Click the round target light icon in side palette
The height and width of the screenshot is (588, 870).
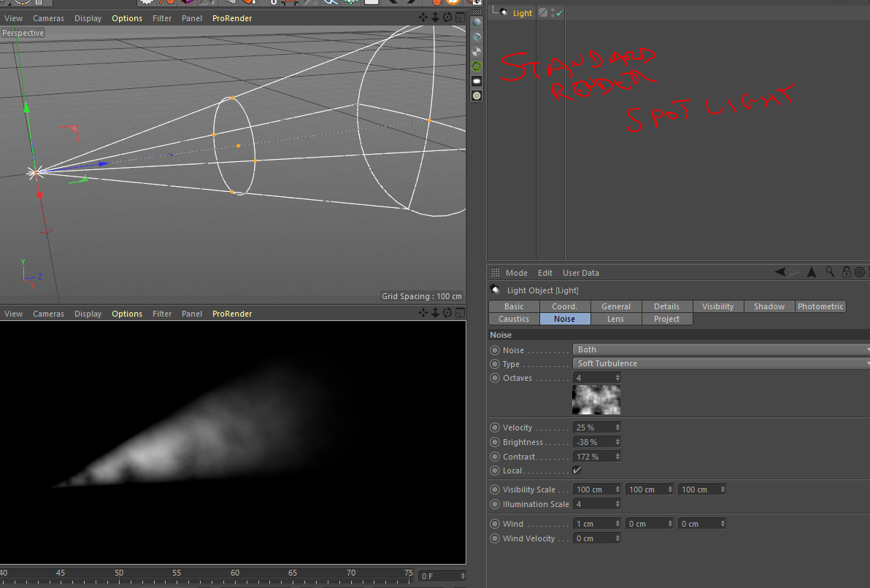click(x=477, y=96)
